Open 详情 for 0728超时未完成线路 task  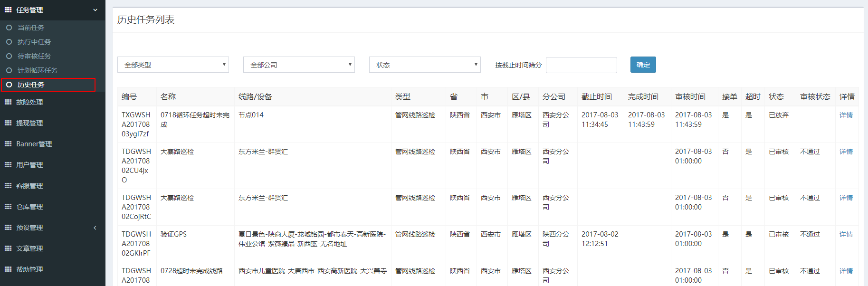click(846, 271)
